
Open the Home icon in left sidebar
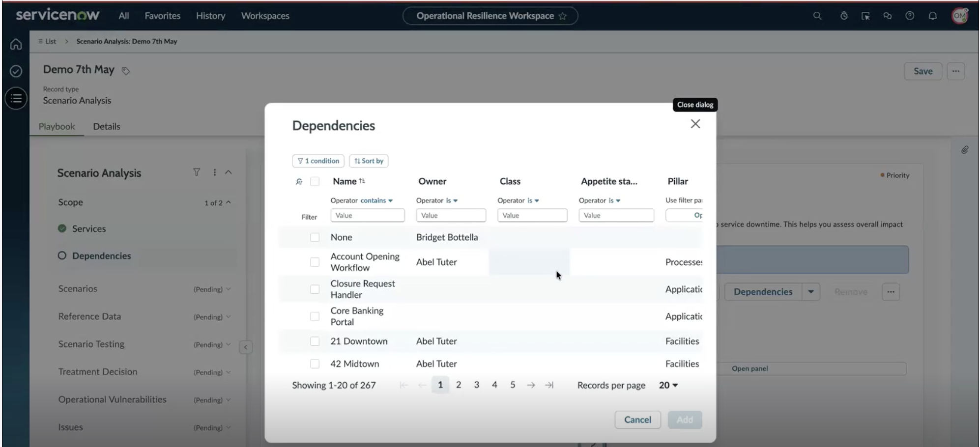[16, 45]
